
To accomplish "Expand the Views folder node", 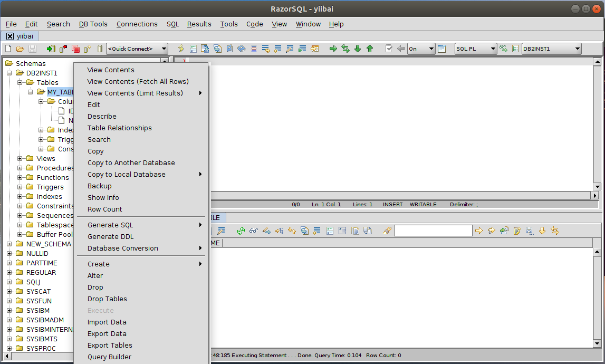I will point(20,159).
